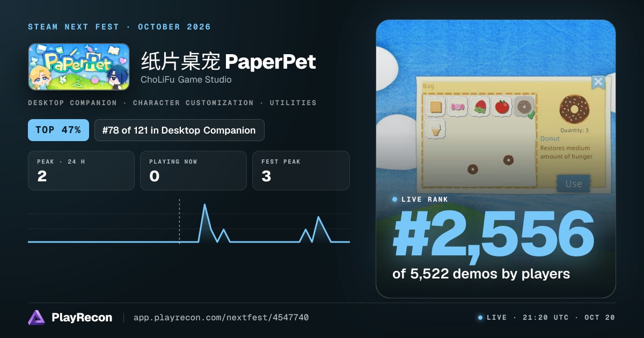Click the TOP 47% badge

click(58, 130)
